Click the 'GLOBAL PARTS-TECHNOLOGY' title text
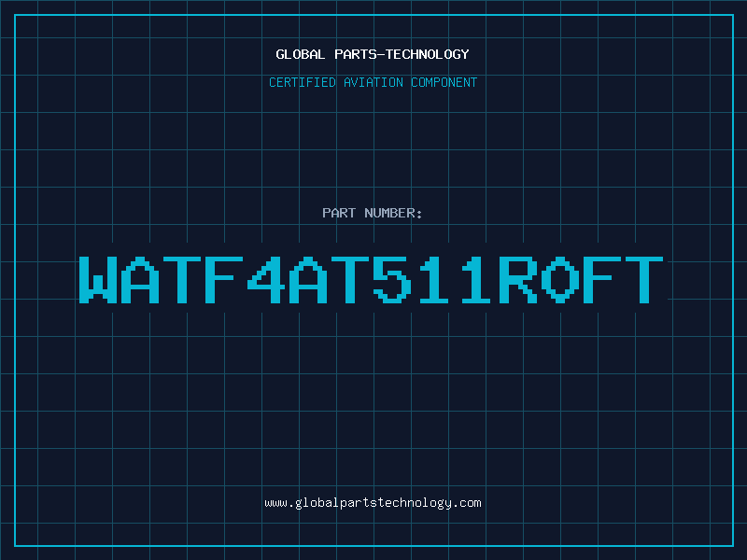Viewport: 747px width, 560px height. [x=373, y=54]
